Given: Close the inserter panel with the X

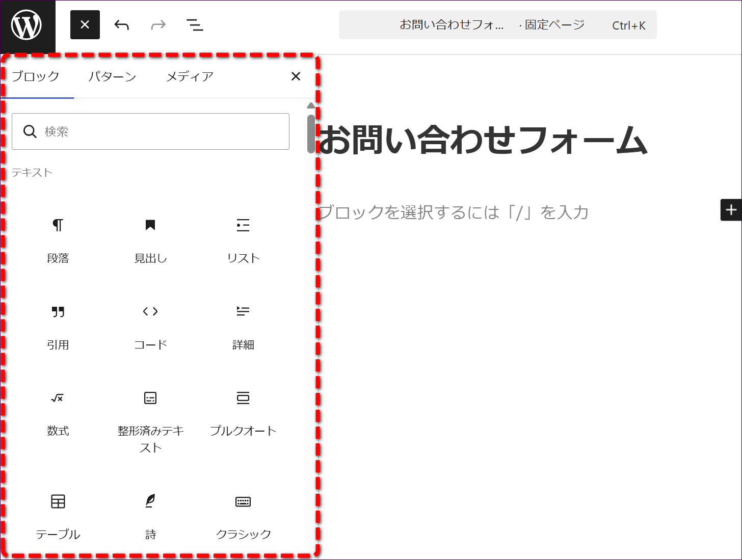Looking at the screenshot, I should pyautogui.click(x=296, y=76).
